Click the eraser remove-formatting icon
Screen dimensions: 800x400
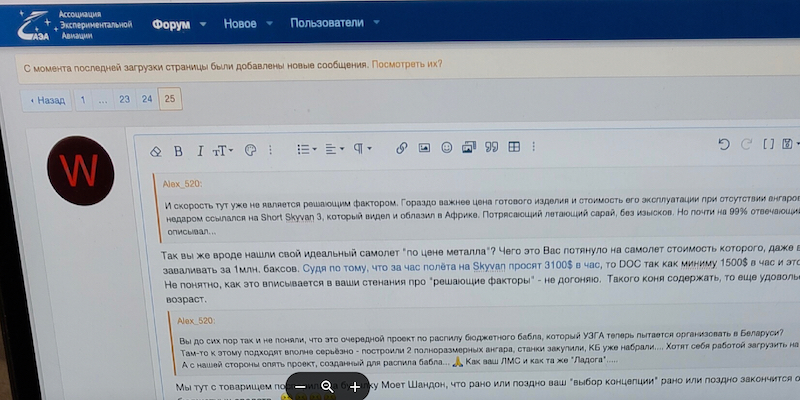[155, 150]
